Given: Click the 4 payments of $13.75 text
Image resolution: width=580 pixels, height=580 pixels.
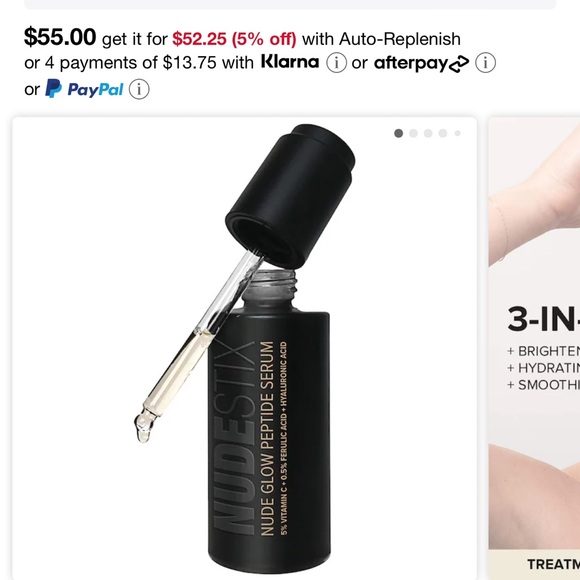Looking at the screenshot, I should (x=131, y=63).
